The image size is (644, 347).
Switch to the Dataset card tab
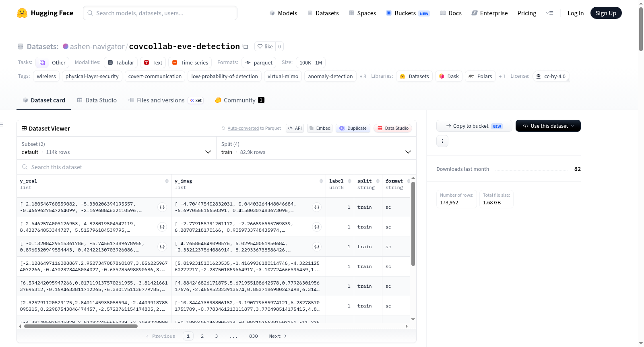(44, 100)
